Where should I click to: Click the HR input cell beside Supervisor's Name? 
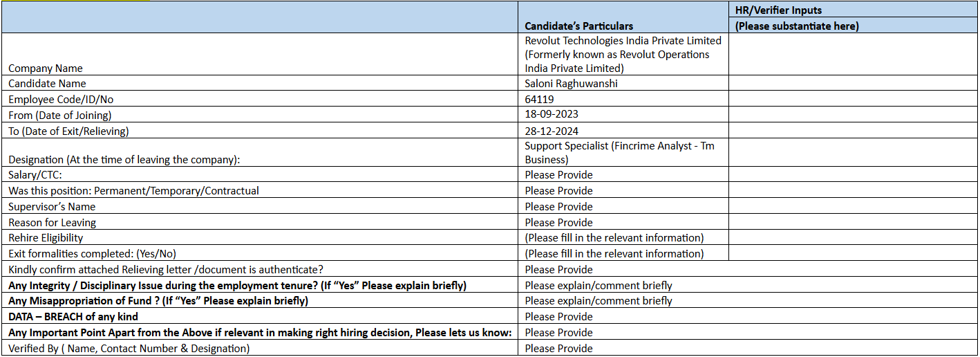(x=853, y=207)
